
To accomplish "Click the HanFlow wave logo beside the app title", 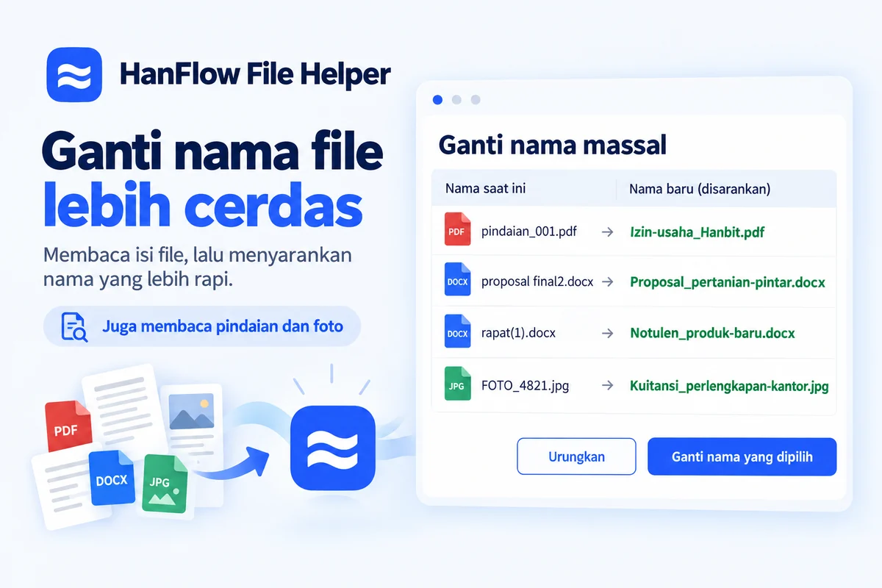I will pos(73,74).
